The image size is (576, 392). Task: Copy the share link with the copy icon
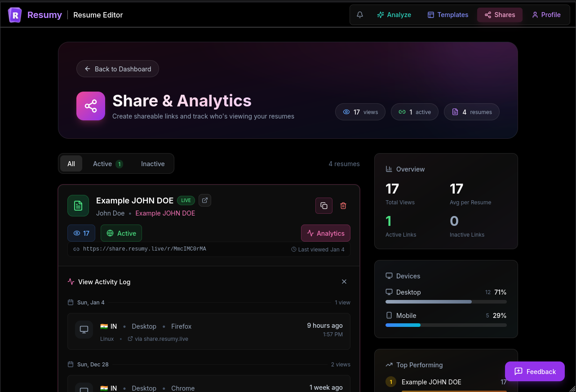coord(324,206)
